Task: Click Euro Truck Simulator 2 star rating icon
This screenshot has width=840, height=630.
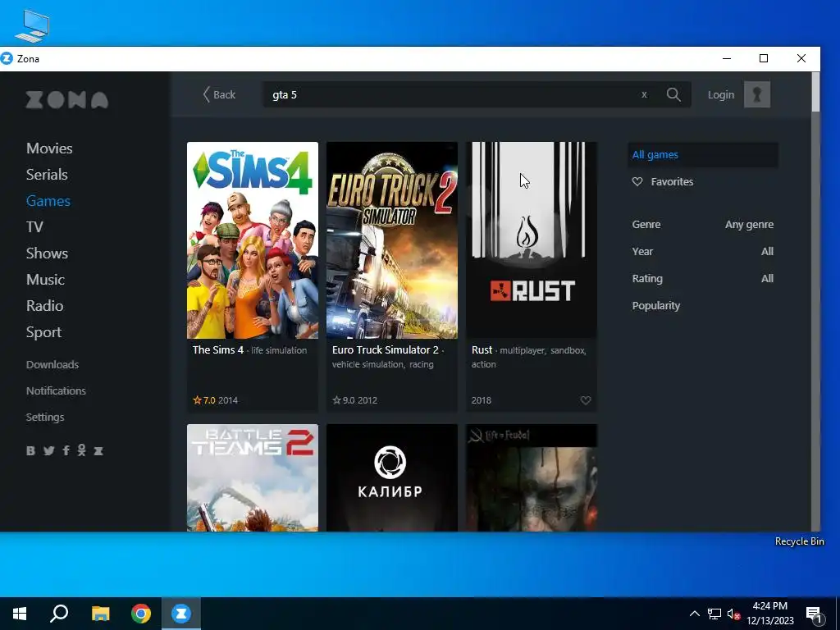Action: (336, 400)
